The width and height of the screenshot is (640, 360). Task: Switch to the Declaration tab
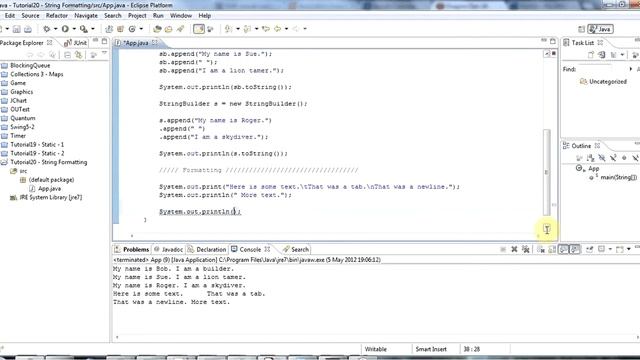pyautogui.click(x=207, y=249)
